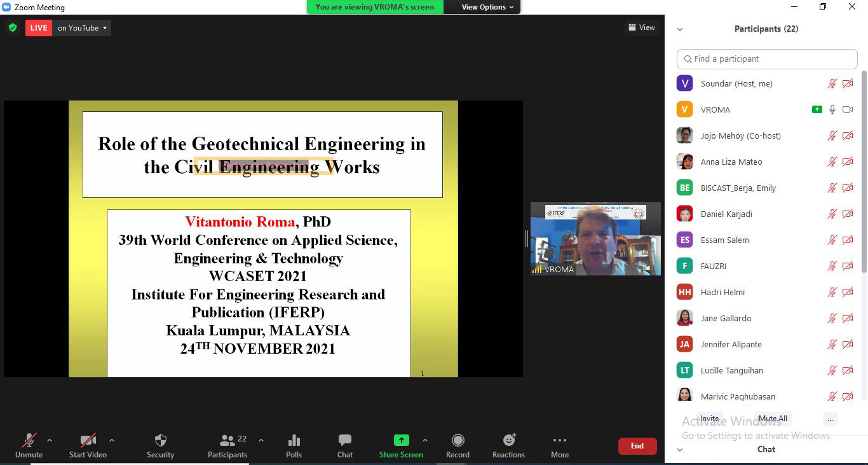This screenshot has height=465, width=868.
Task: Unmute the microphone in the toolbar
Action: (29, 445)
